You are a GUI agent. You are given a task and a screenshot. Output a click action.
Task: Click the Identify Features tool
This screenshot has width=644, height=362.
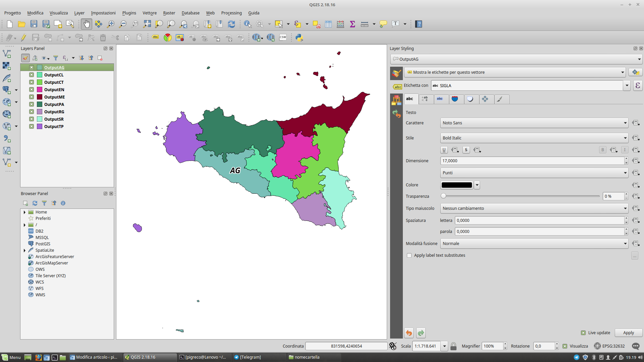(x=248, y=24)
